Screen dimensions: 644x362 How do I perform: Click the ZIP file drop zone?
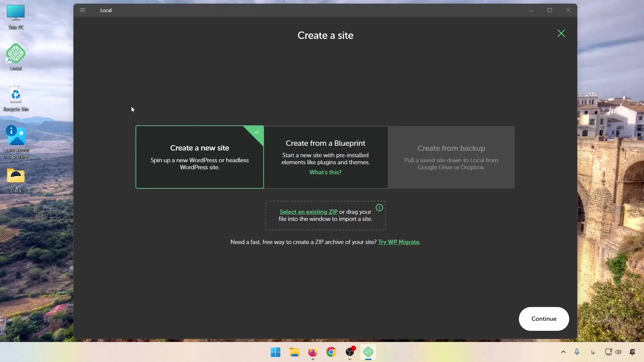[x=325, y=216]
